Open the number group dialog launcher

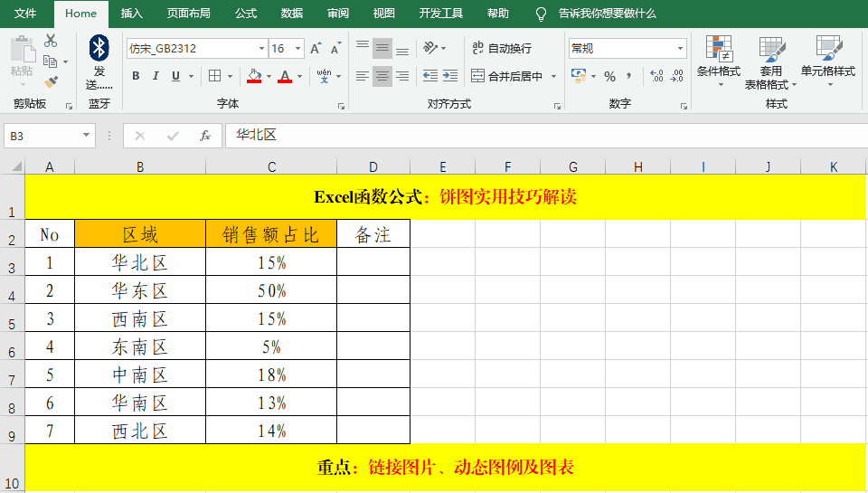[684, 106]
